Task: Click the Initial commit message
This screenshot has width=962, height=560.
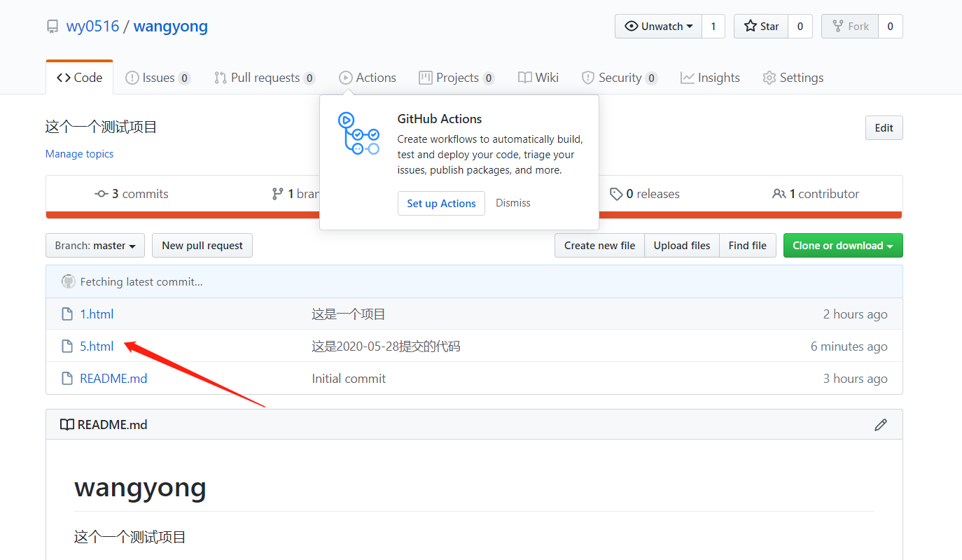Action: coord(349,379)
